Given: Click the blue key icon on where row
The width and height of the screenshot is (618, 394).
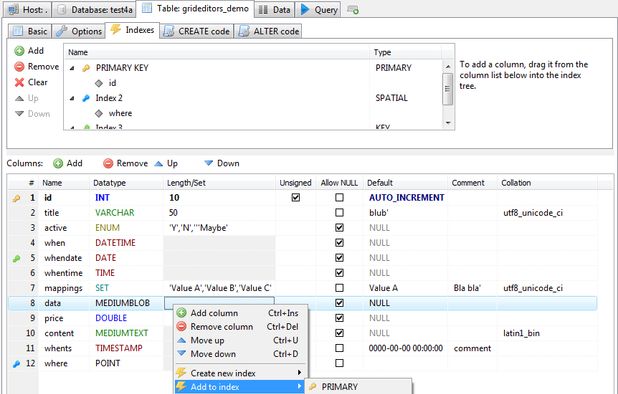Looking at the screenshot, I should (x=16, y=364).
